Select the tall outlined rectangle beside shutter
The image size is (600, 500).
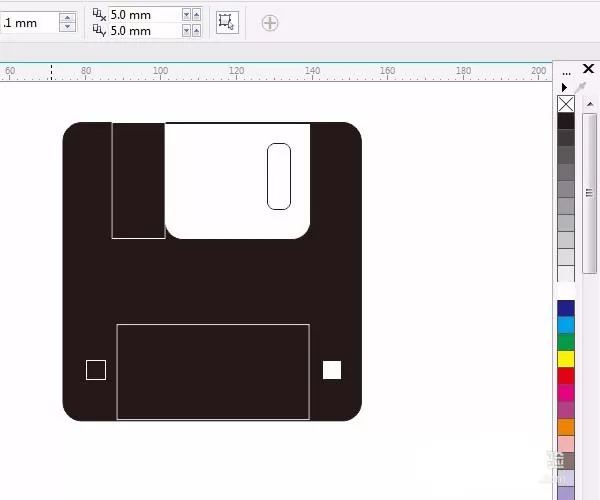click(139, 181)
